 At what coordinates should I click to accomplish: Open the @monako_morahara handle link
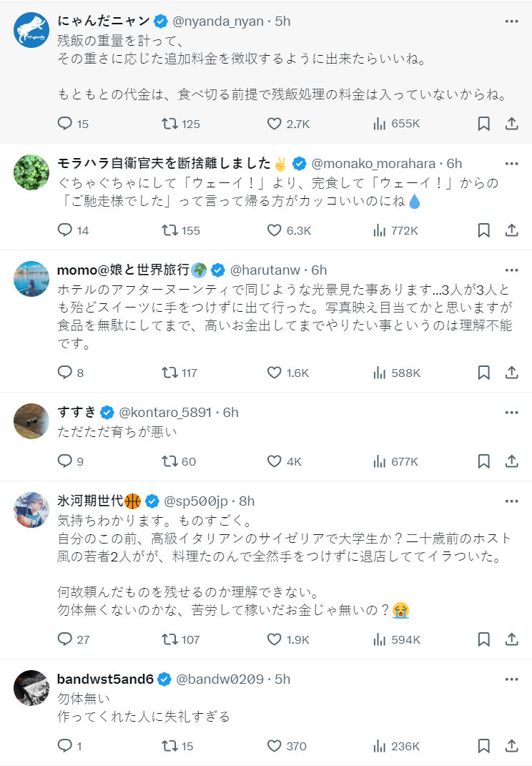pyautogui.click(x=374, y=163)
